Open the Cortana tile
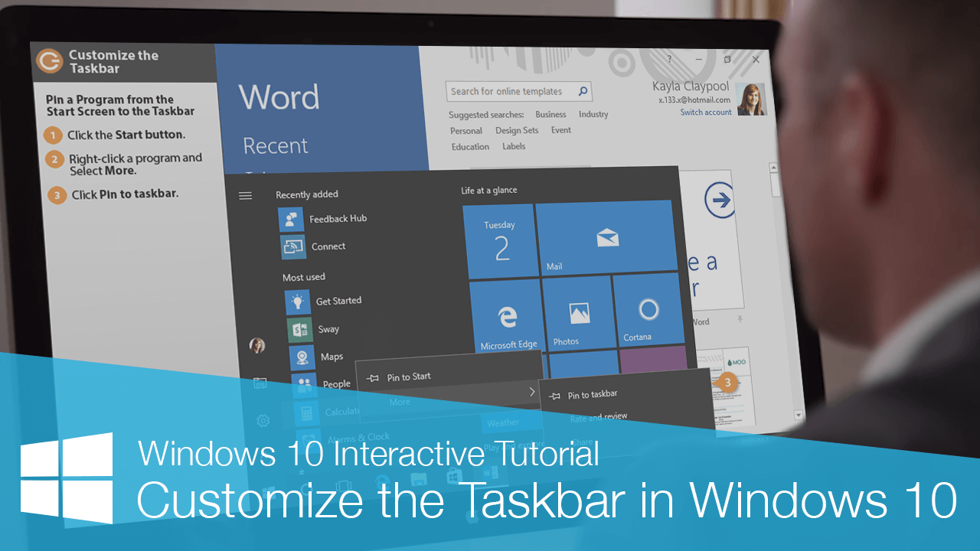Viewport: 980px width, 551px height. pos(648,308)
